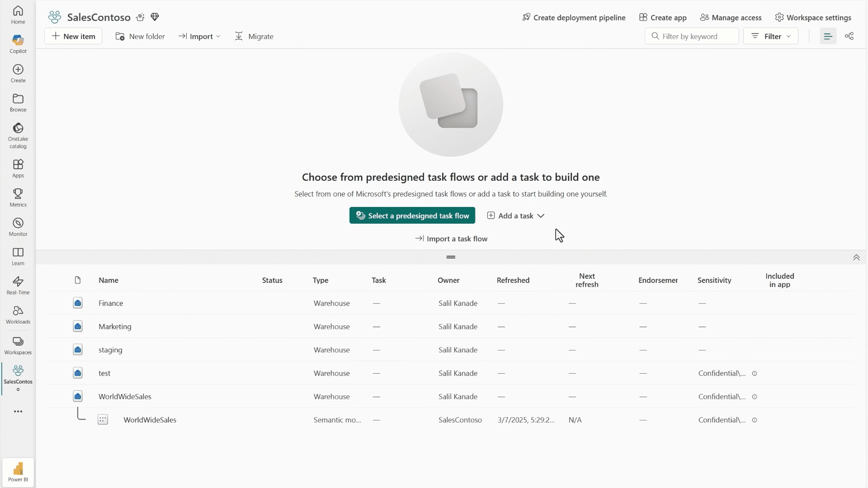
Task: Expand the Import dropdown
Action: (x=199, y=36)
